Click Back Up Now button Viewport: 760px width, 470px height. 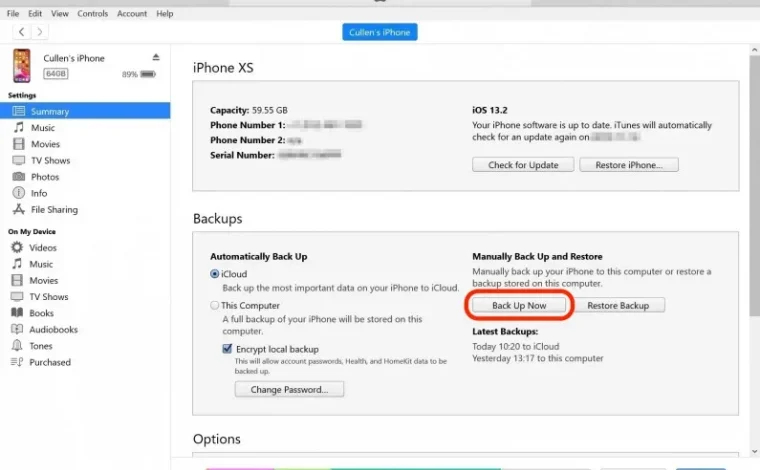click(x=519, y=305)
